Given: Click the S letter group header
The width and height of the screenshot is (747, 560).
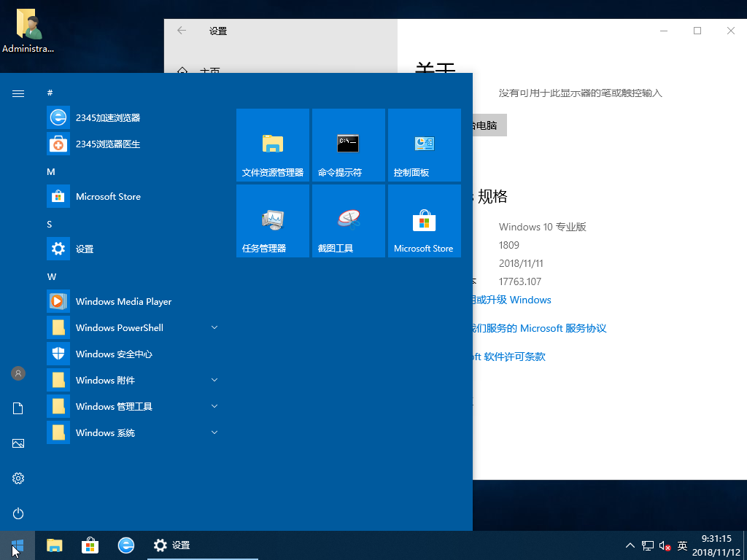Looking at the screenshot, I should [x=50, y=224].
